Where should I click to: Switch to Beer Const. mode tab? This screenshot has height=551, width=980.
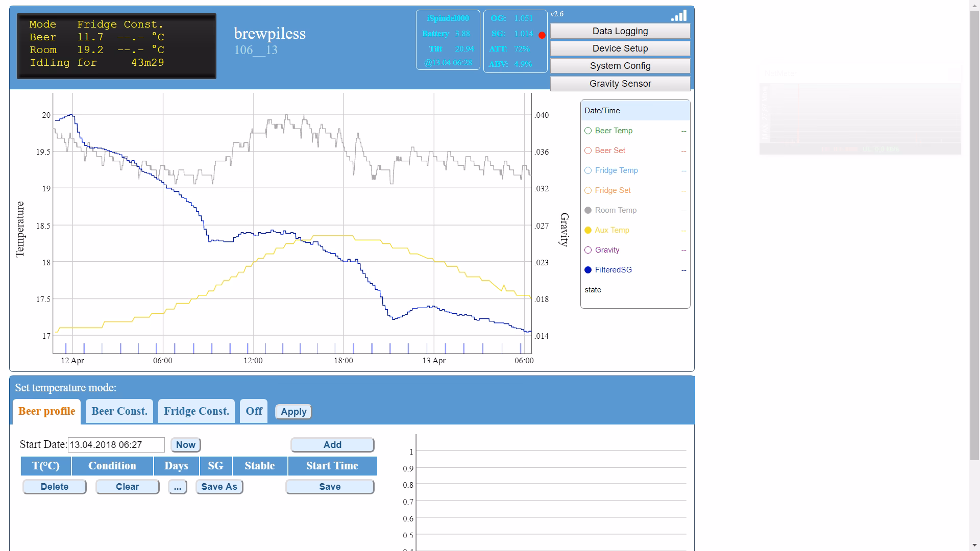click(119, 411)
